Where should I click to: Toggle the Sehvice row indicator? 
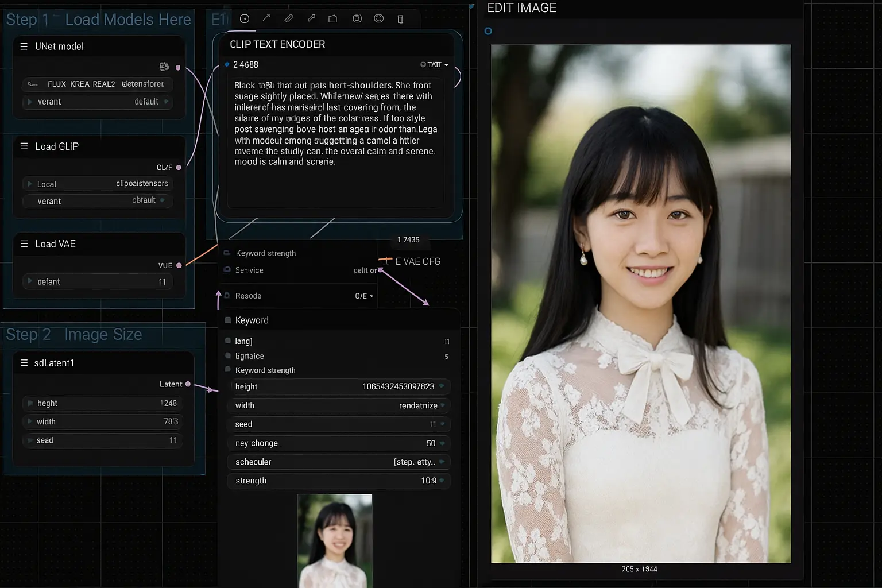point(227,270)
